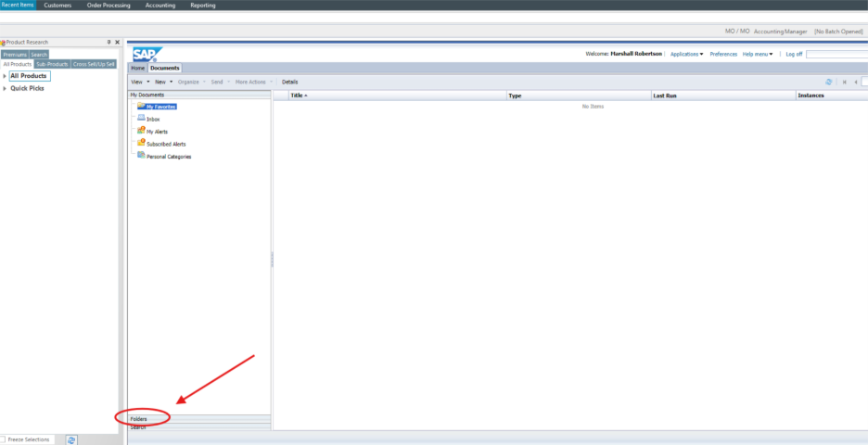Go to first page using navigation arrow
Screen dimensions: 868x445
click(844, 82)
